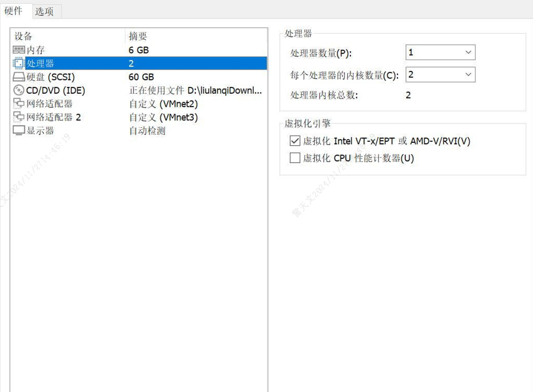Disable Intel VT-x/EPT virtualization checkbox
This screenshot has height=392, width=533.
[x=295, y=141]
